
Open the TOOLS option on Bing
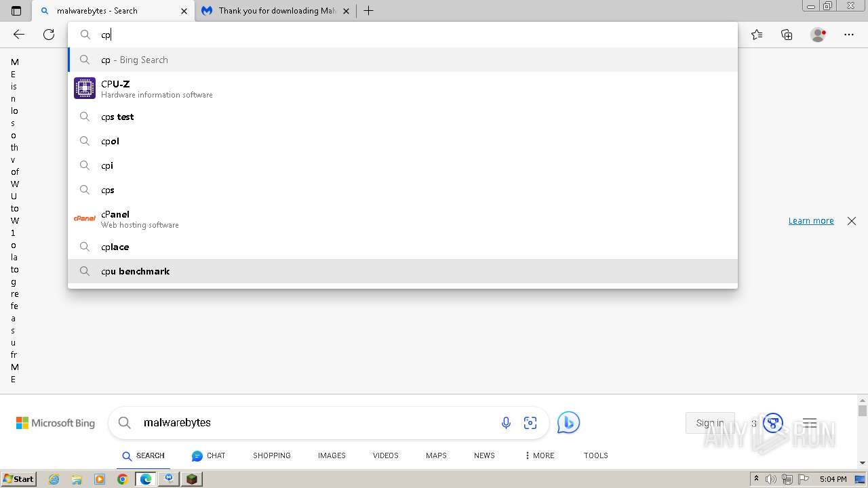click(x=596, y=455)
